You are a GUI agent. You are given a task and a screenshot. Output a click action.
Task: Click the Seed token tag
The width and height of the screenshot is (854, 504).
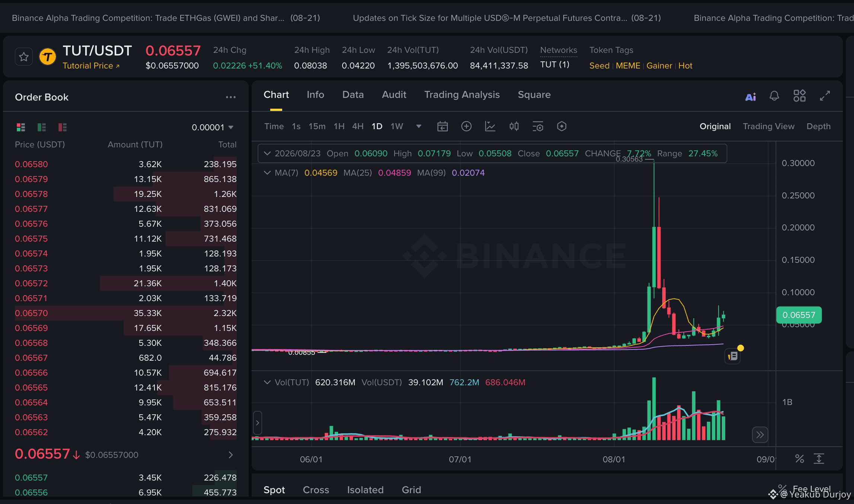pyautogui.click(x=599, y=66)
